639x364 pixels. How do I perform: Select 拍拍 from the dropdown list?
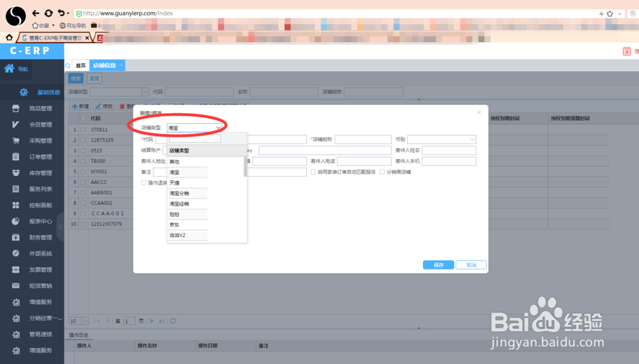pos(187,214)
